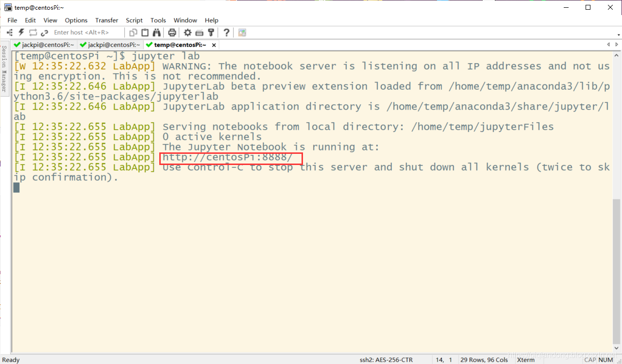Open the View menu
The image size is (622, 364).
(x=50, y=20)
